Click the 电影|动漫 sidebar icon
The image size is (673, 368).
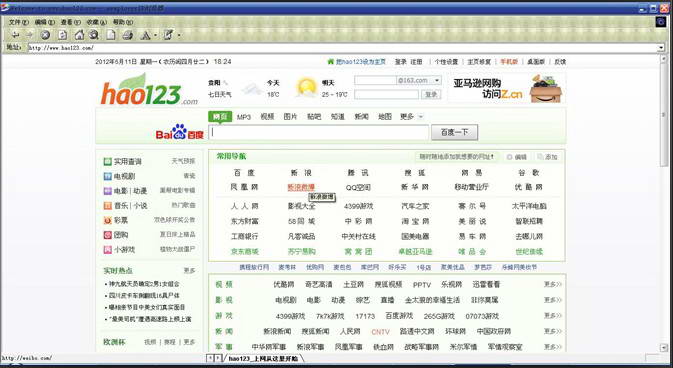tap(107, 191)
